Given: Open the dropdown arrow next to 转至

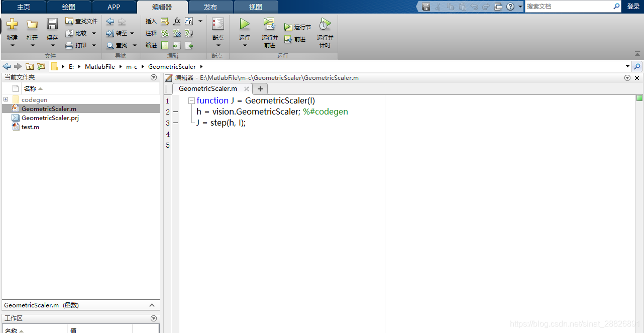Looking at the screenshot, I should click(x=132, y=34).
